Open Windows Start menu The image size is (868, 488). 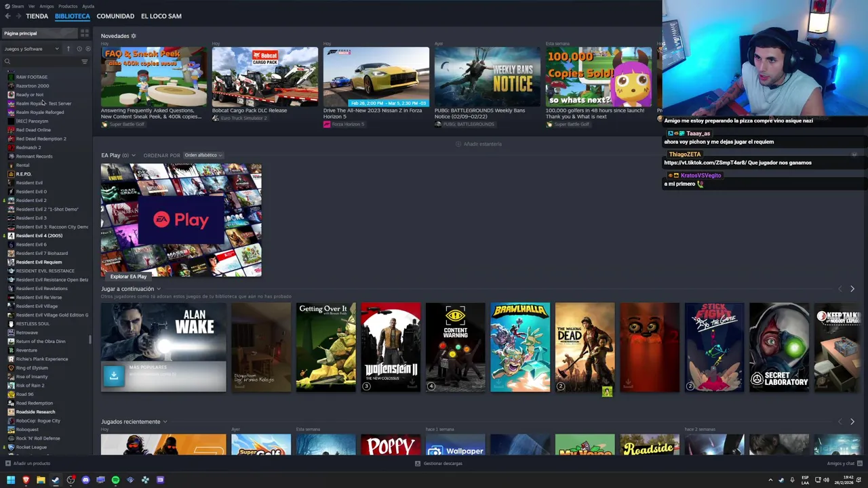pyautogui.click(x=11, y=480)
